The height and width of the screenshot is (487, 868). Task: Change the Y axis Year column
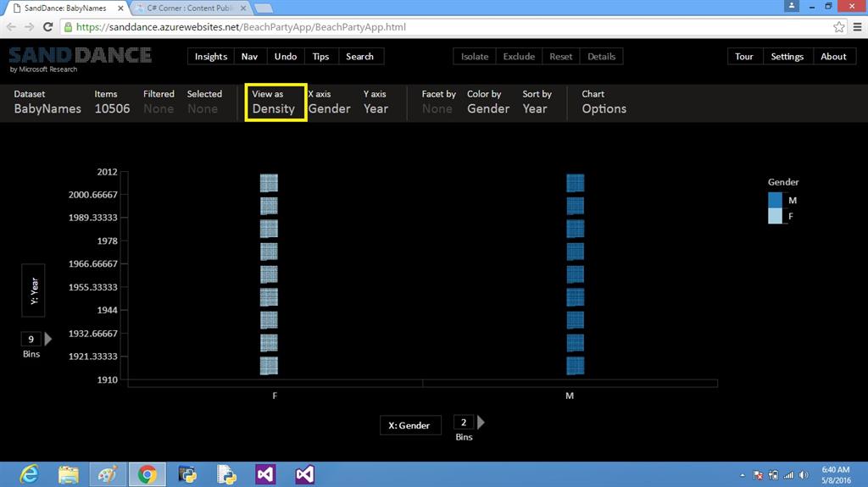click(x=376, y=102)
